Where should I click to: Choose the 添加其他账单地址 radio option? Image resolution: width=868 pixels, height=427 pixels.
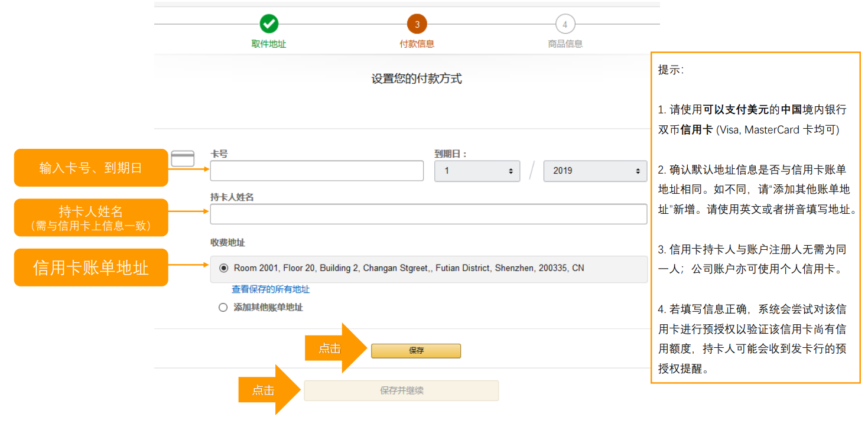[223, 307]
